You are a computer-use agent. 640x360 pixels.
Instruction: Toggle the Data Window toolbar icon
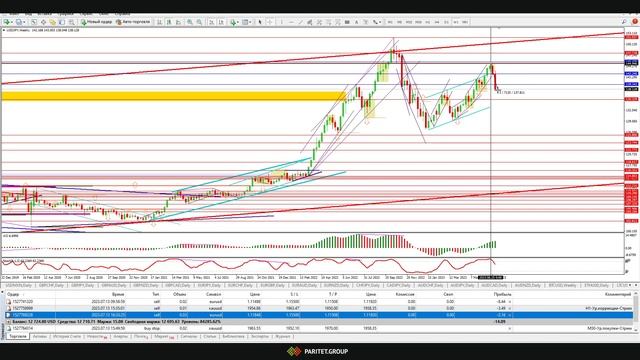(x=43, y=22)
